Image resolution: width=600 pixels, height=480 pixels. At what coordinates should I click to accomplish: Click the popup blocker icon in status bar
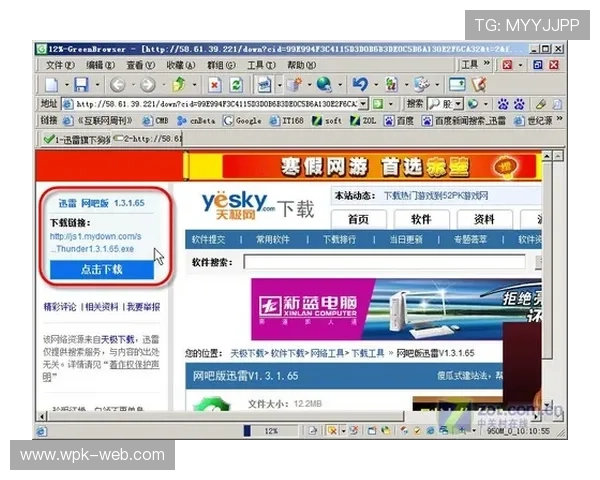(333, 431)
